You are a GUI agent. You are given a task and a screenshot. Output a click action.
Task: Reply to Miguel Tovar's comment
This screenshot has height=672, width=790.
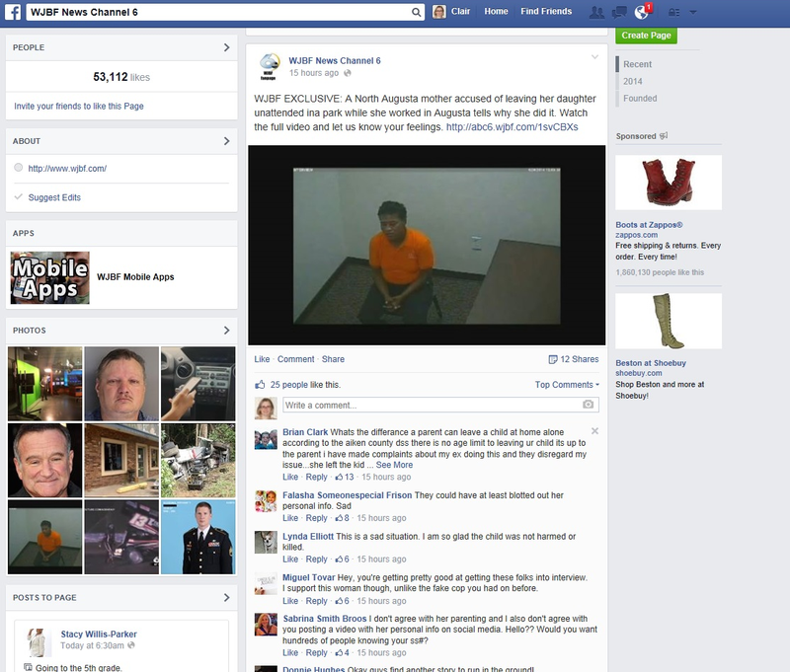(316, 601)
